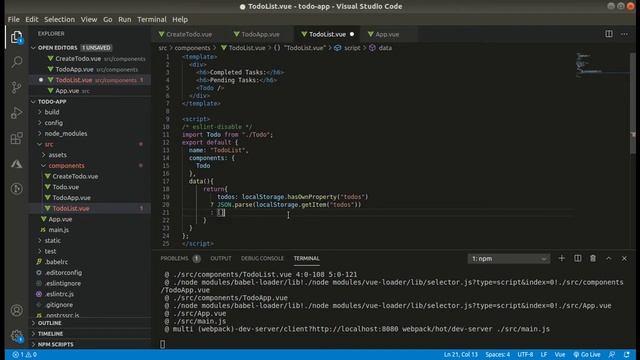Open the Edit menu
The height and width of the screenshot is (360, 640).
pyautogui.click(x=31, y=20)
